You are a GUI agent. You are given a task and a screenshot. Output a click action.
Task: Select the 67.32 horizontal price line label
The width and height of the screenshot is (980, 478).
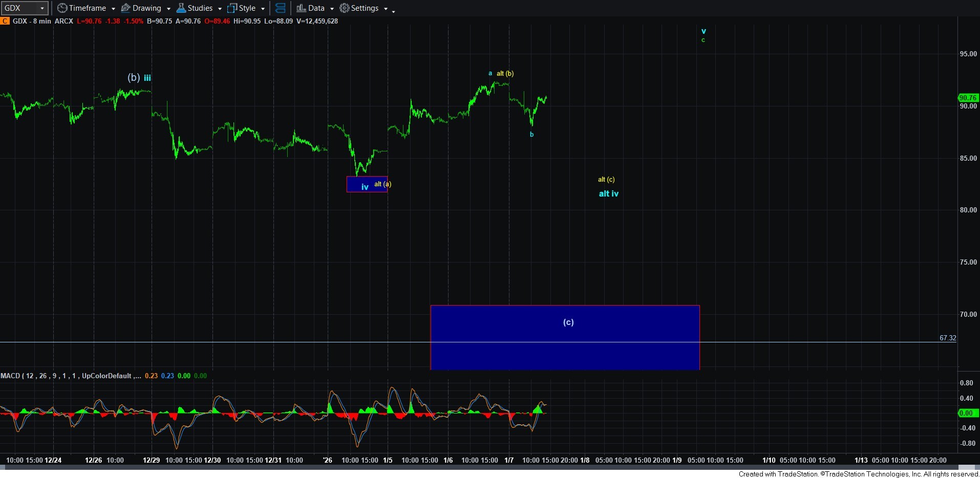947,338
